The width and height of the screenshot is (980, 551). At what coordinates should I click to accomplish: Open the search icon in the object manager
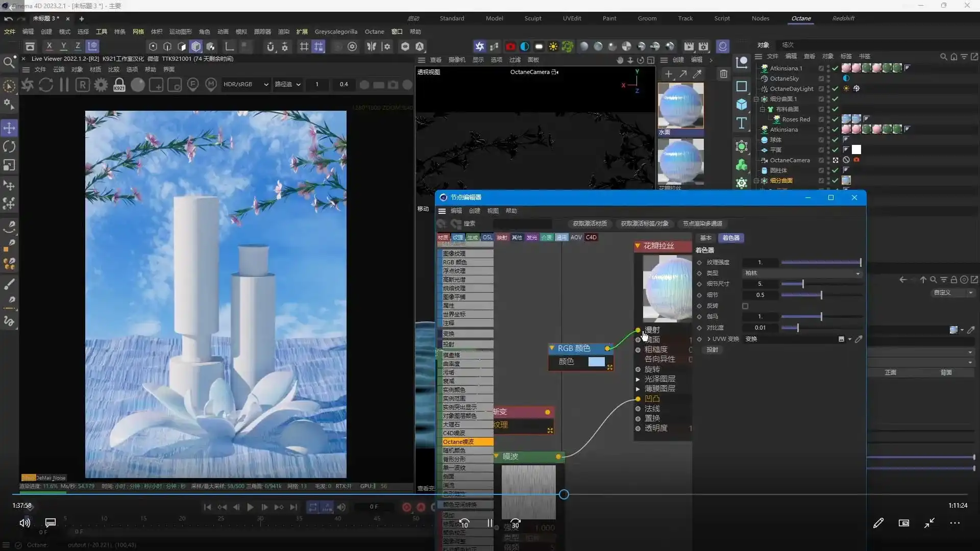click(943, 57)
